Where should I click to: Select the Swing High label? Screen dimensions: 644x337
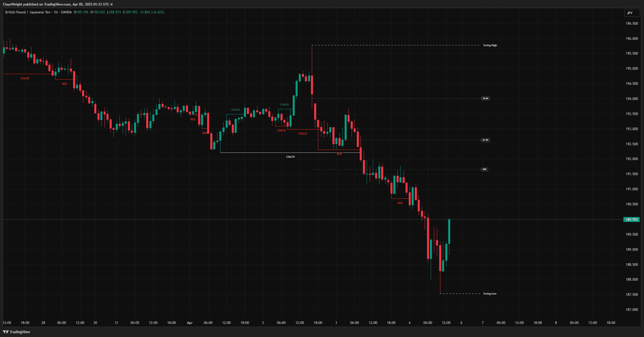point(490,45)
